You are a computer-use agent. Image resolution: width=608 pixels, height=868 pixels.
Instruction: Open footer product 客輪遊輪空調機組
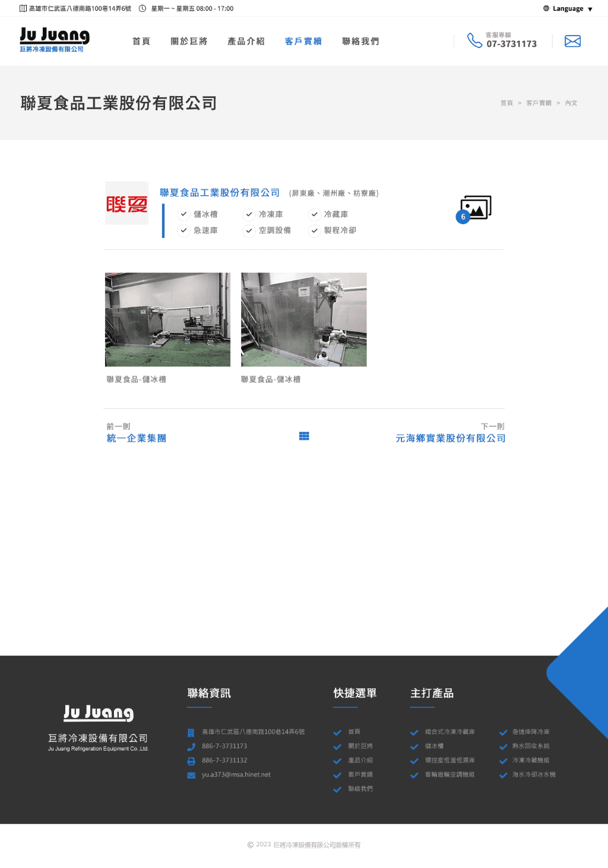pos(449,774)
